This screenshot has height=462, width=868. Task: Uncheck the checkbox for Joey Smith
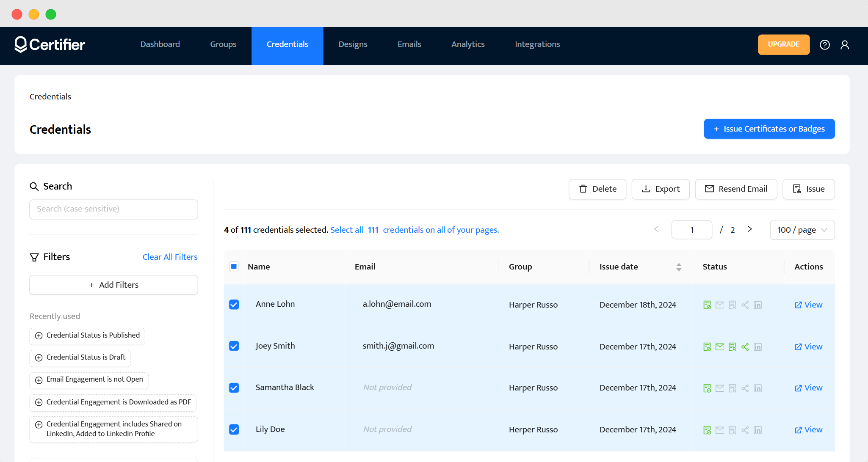(x=234, y=346)
